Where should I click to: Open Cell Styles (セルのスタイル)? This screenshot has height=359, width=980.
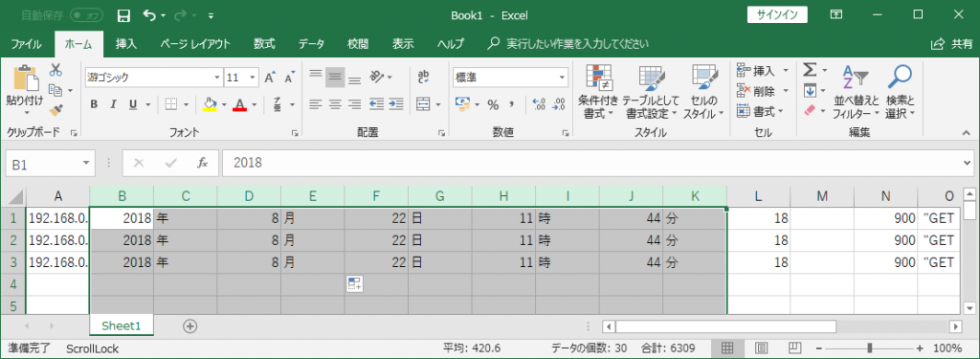click(703, 92)
